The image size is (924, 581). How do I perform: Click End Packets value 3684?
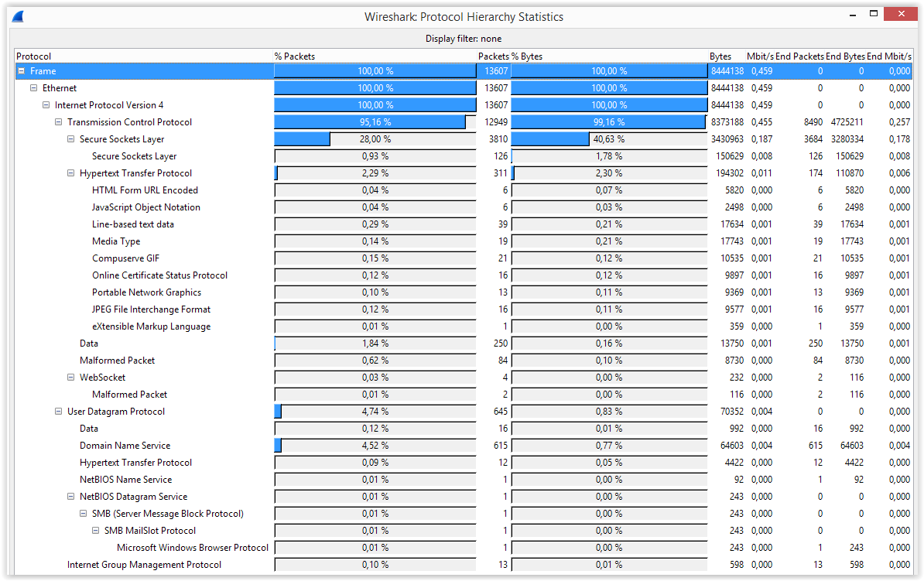click(813, 139)
